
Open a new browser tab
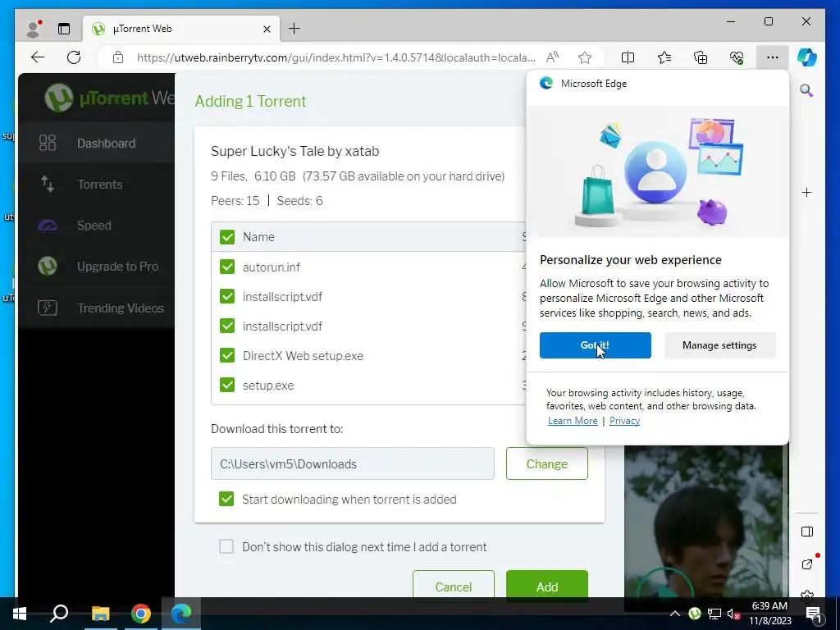(x=294, y=29)
